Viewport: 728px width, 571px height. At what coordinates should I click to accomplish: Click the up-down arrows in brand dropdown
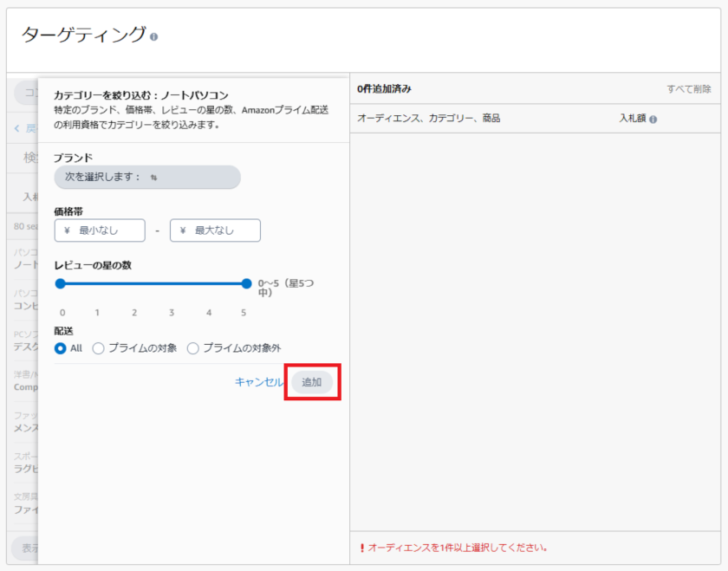(153, 177)
